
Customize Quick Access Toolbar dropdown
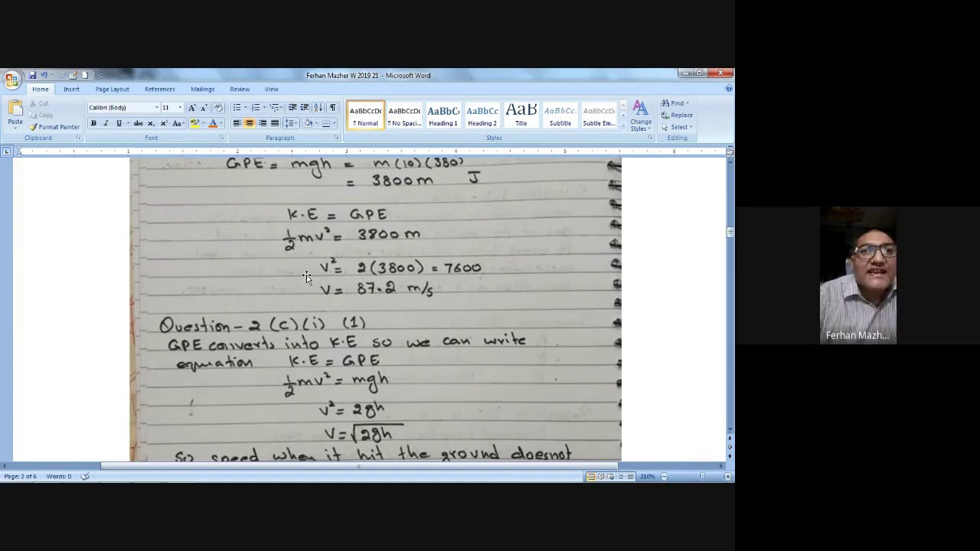100,75
